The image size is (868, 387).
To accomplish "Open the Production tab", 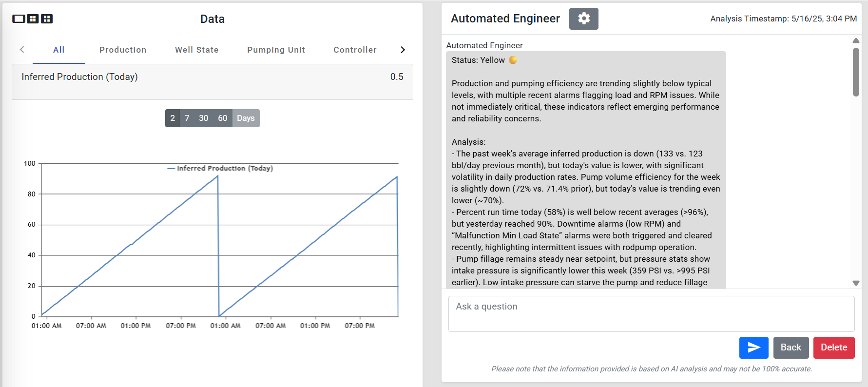I will tap(123, 50).
